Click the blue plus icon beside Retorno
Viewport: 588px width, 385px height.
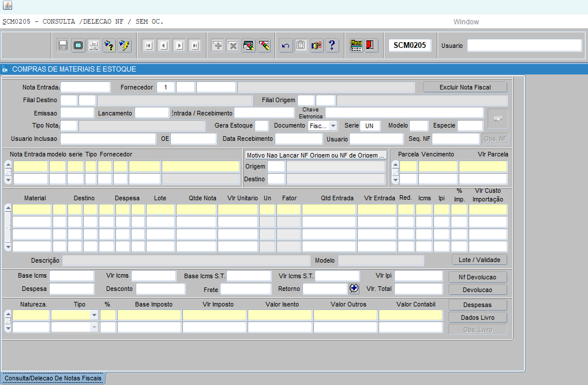point(354,288)
